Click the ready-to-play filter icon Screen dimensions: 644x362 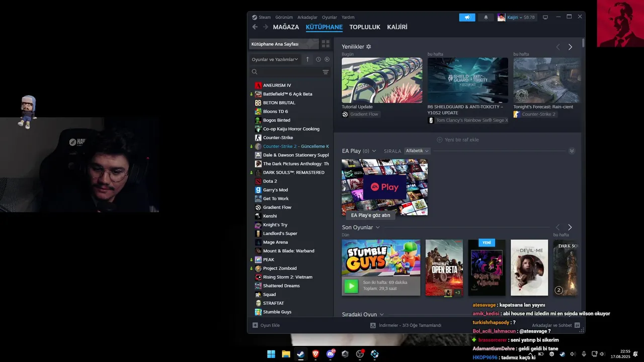point(327,59)
